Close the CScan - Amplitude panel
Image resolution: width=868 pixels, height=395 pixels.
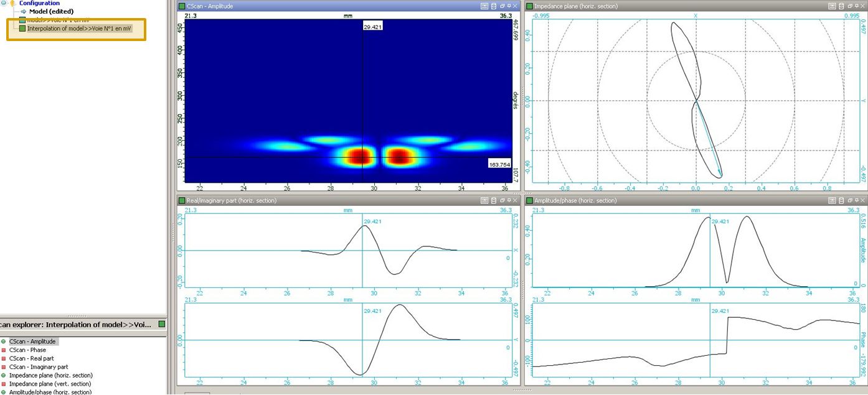(x=515, y=6)
